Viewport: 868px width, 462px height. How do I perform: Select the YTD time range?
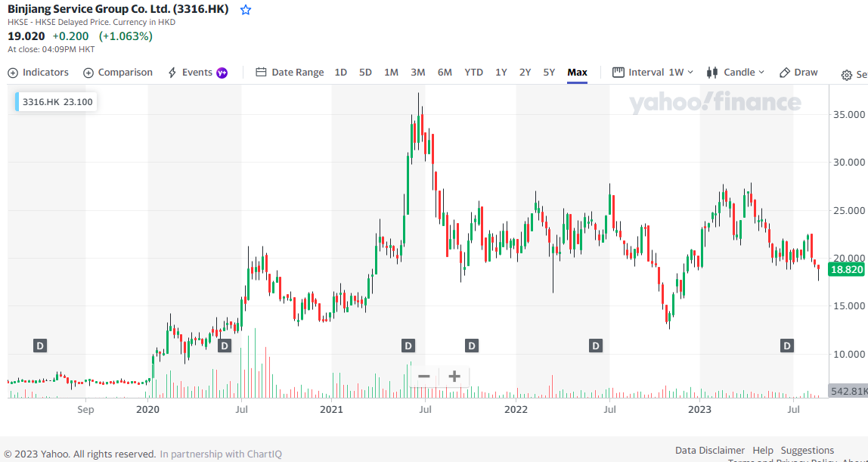474,73
